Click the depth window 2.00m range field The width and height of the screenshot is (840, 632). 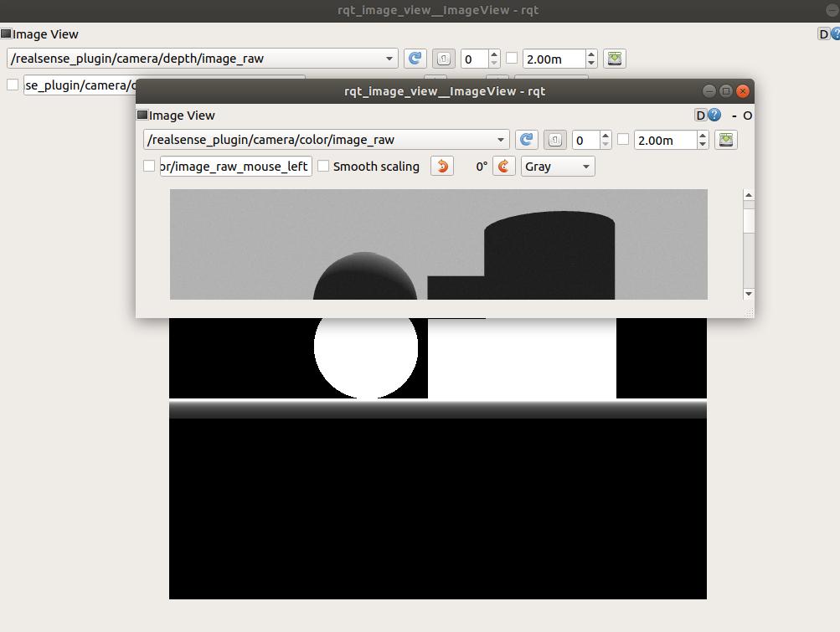(x=554, y=59)
